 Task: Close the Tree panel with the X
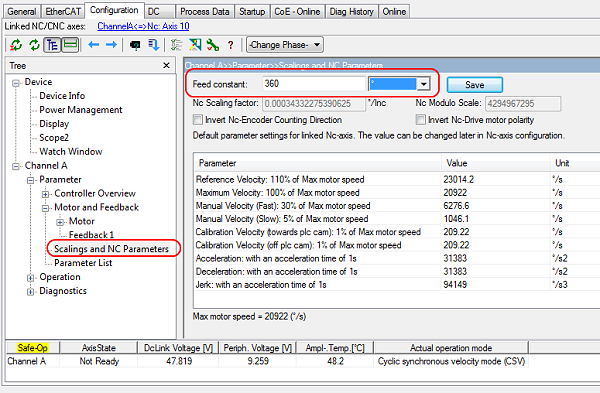pos(166,65)
